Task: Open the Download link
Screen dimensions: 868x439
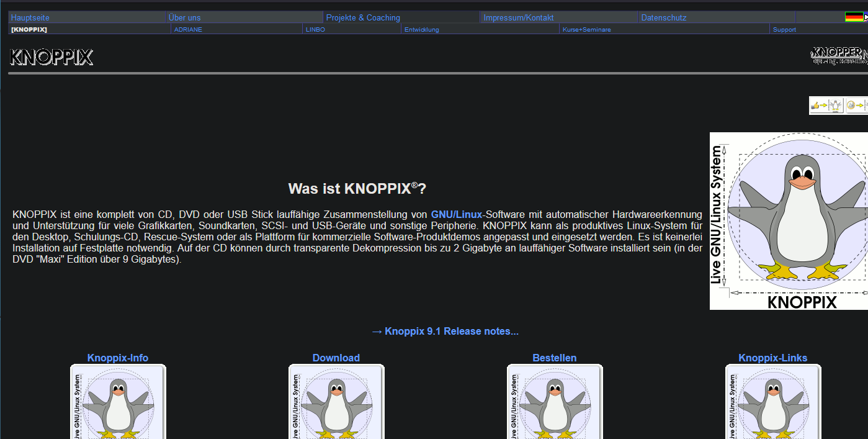Action: (x=336, y=358)
